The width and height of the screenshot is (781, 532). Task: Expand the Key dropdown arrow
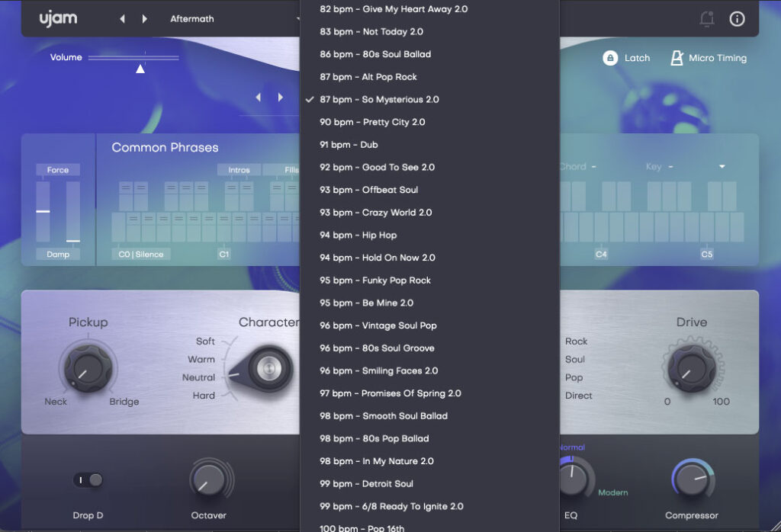pyautogui.click(x=722, y=167)
